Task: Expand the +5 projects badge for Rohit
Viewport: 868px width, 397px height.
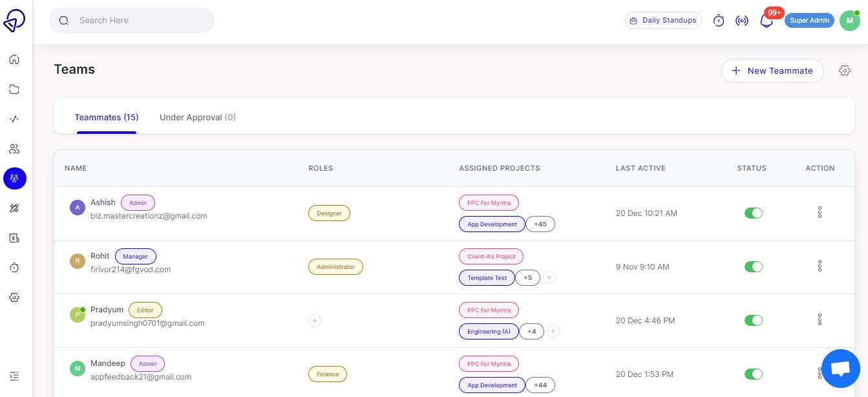Action: [x=527, y=277]
